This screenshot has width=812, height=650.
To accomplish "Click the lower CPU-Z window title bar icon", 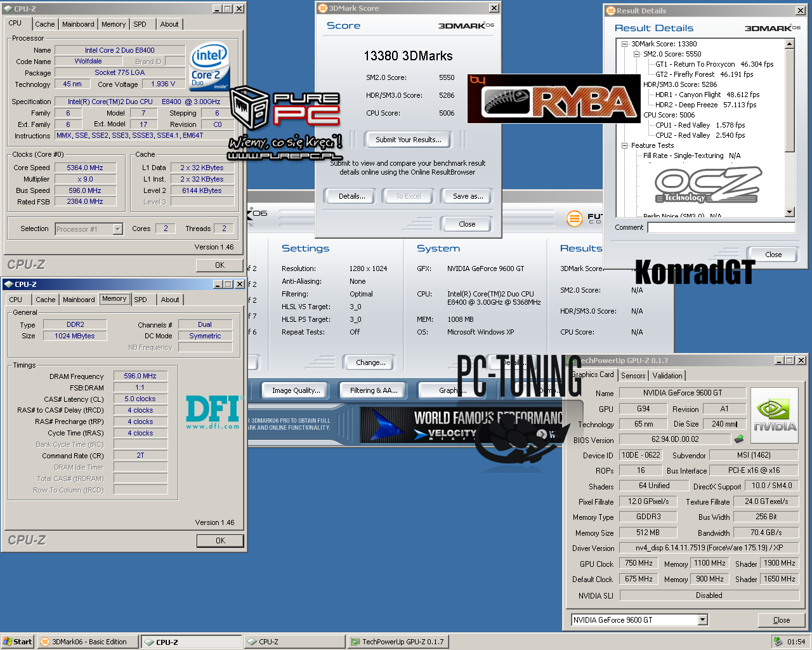I will coord(8,284).
